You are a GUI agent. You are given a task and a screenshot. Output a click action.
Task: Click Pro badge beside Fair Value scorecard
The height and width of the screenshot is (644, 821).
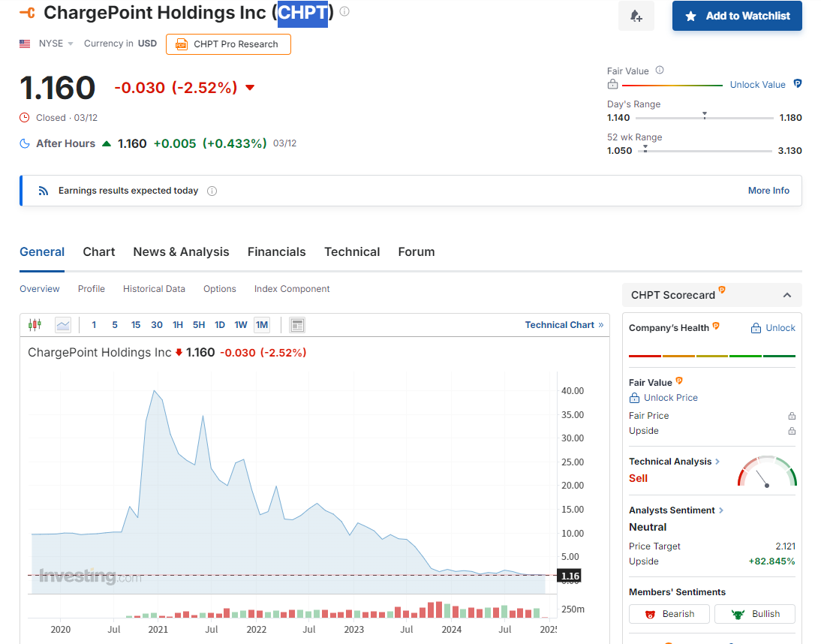(679, 381)
